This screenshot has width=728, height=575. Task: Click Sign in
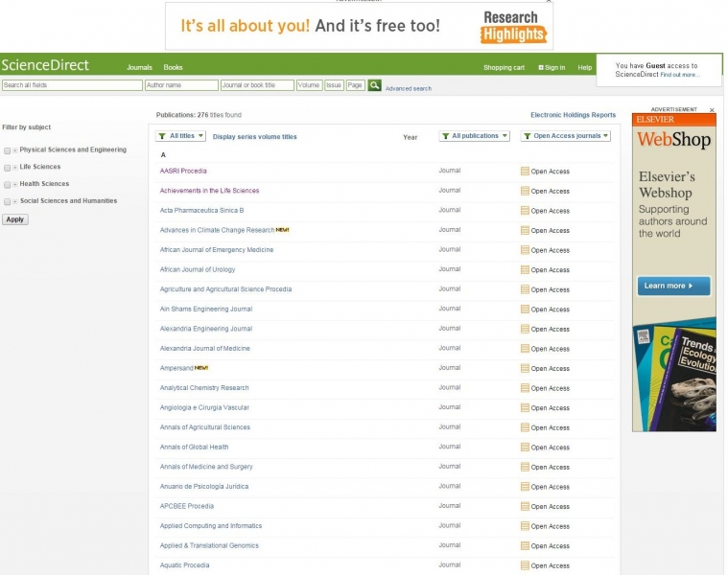tap(552, 68)
